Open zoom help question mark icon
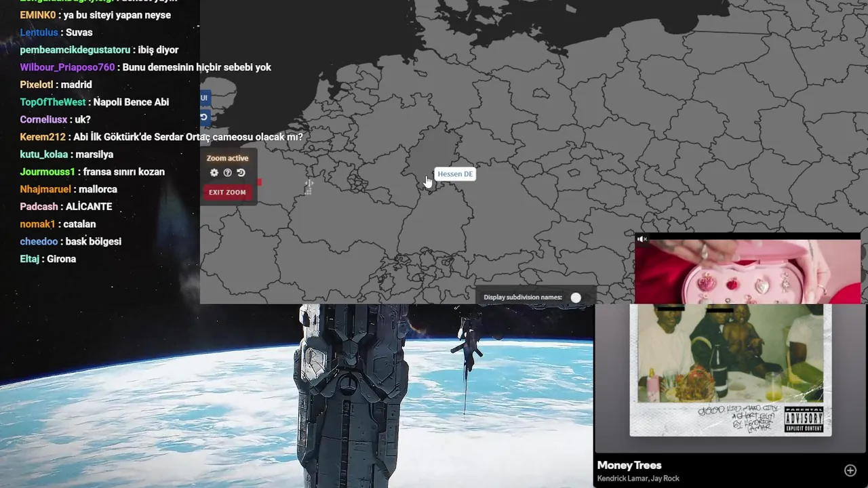Viewport: 868px width, 488px height. (228, 173)
